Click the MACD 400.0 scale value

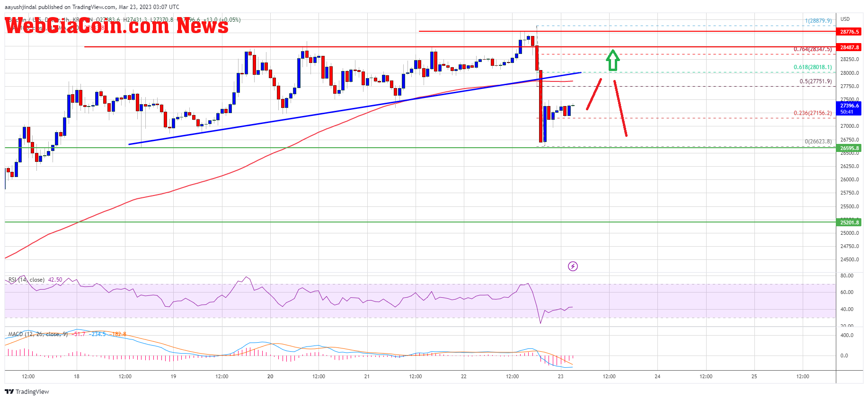[x=847, y=335]
